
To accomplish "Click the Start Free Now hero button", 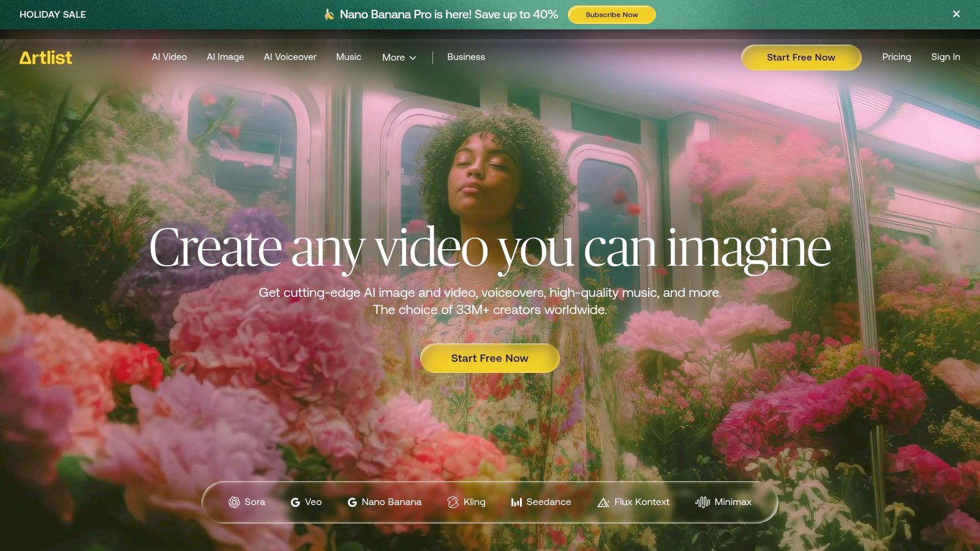I will point(489,358).
